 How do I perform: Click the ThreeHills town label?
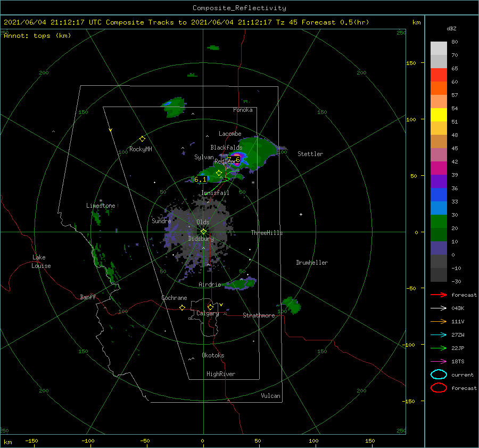267,233
